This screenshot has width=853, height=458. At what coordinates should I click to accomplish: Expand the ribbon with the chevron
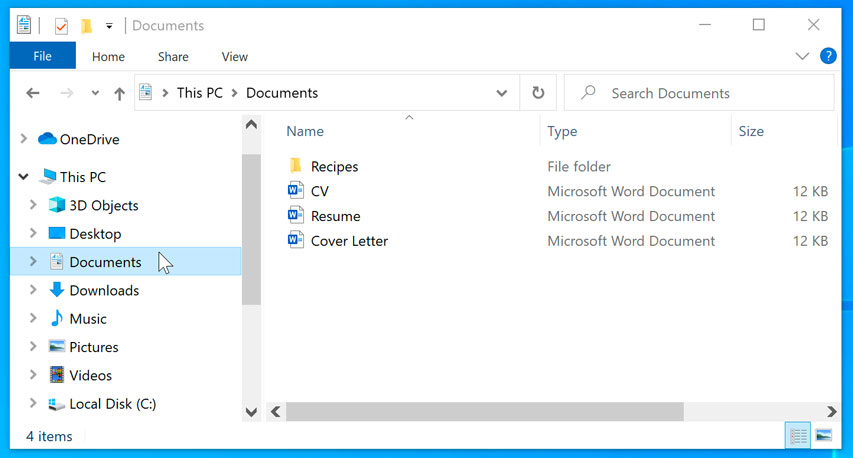802,56
